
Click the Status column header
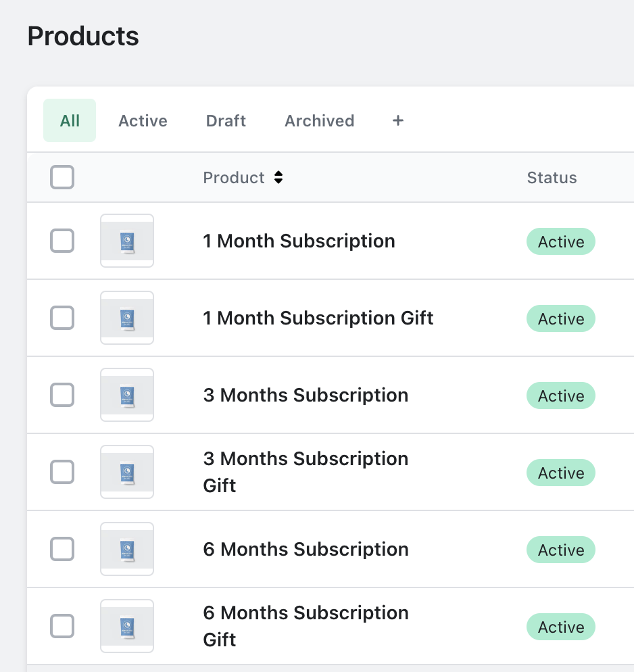pos(552,178)
